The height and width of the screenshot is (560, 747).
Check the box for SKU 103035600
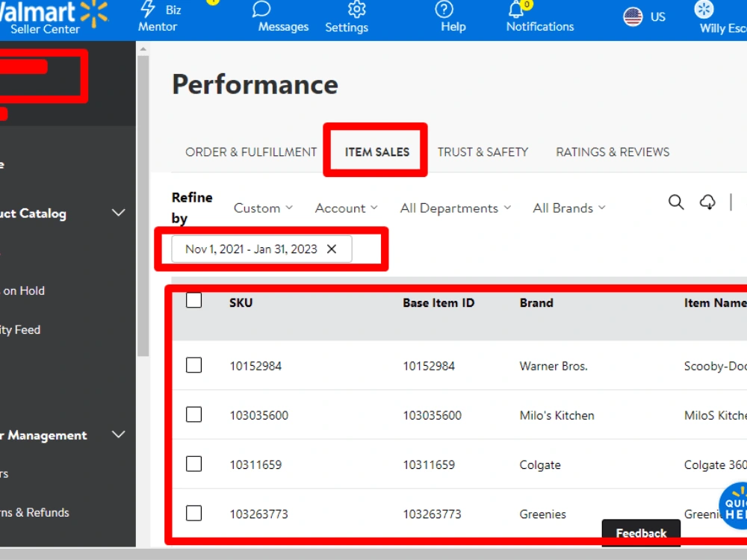[x=194, y=414]
